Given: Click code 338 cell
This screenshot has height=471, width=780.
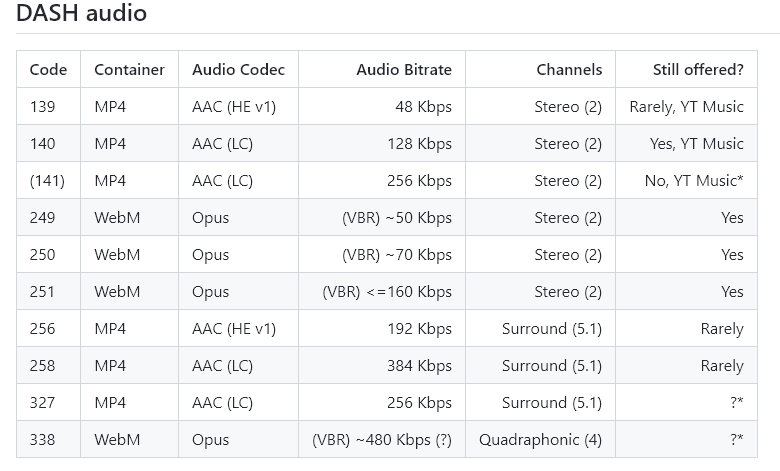Looking at the screenshot, I should tap(43, 440).
